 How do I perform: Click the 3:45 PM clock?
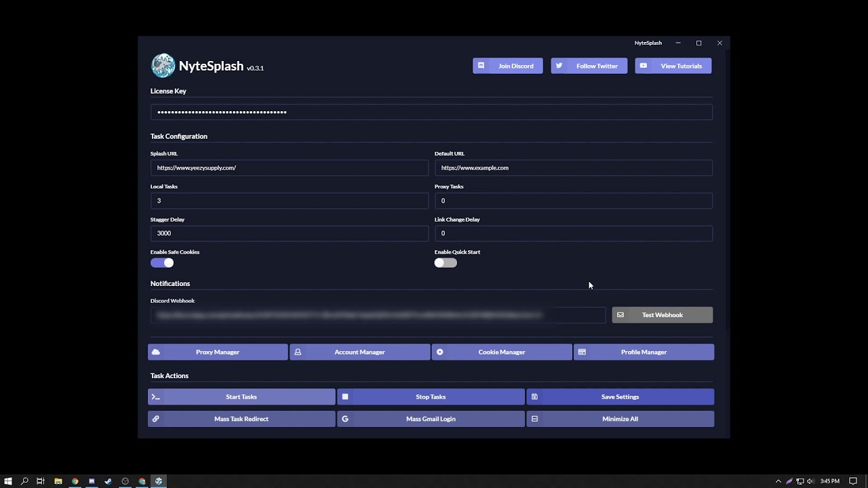tap(829, 481)
